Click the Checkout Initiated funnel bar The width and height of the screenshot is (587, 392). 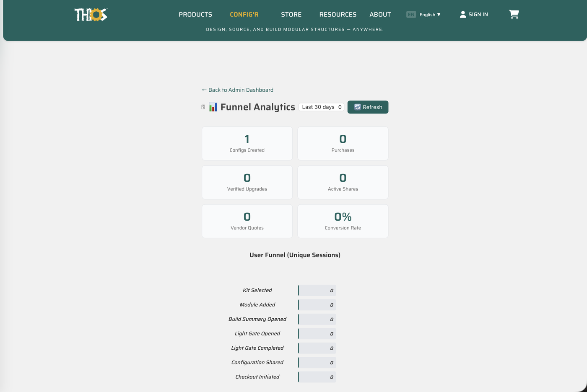[x=317, y=377]
